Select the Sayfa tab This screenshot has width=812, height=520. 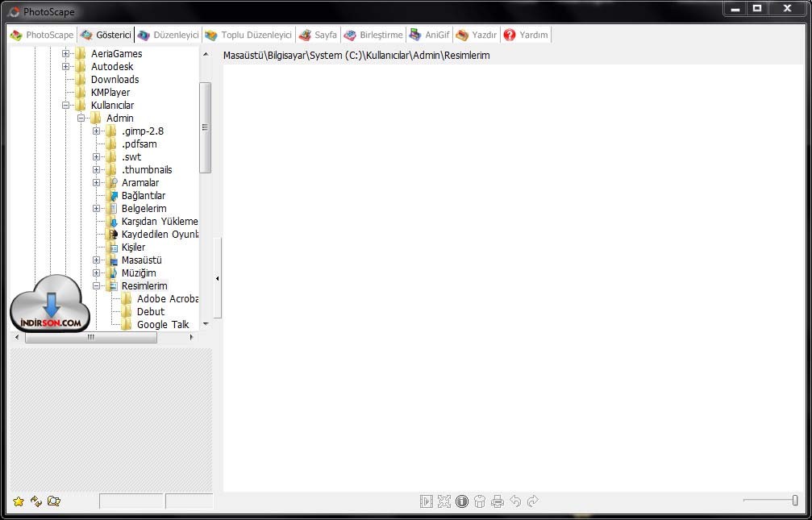tap(318, 35)
